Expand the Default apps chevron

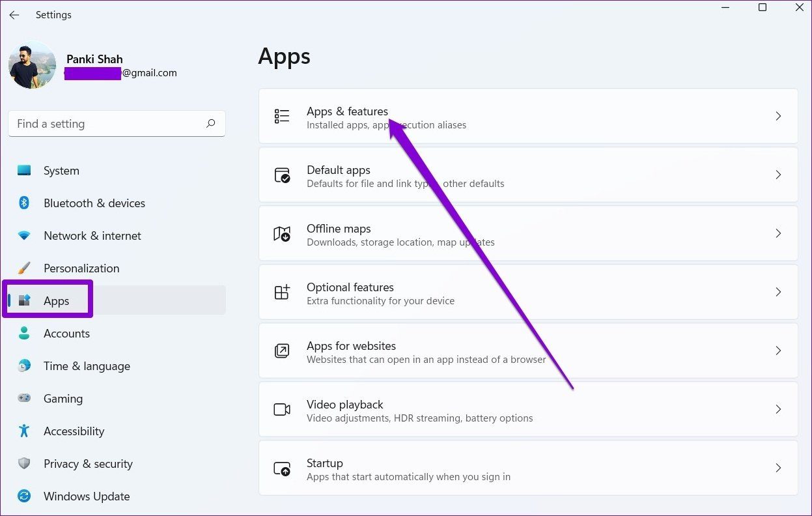pyautogui.click(x=778, y=175)
